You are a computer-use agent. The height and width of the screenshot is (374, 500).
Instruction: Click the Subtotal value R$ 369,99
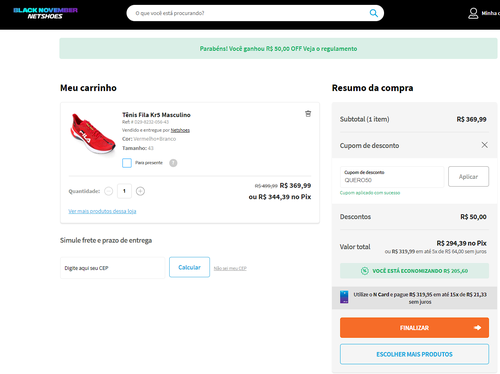(x=471, y=119)
